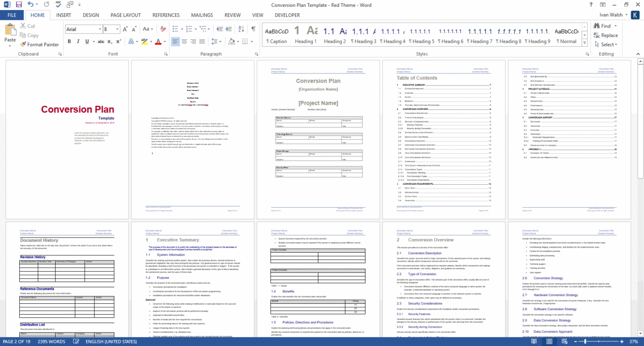Image resolution: width=644 pixels, height=346 pixels.
Task: Open the Sort dialog from Paragraph group
Action: (x=241, y=28)
